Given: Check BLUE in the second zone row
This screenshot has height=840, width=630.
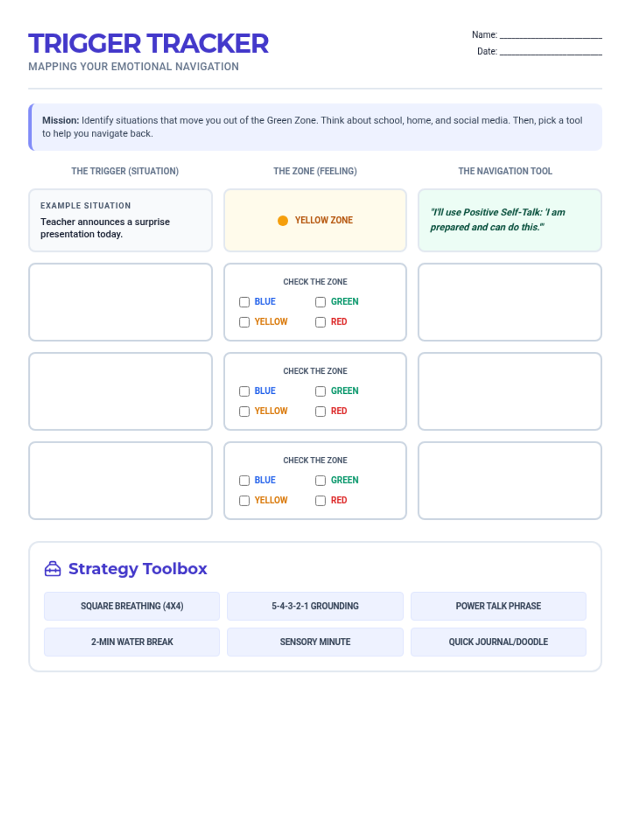Looking at the screenshot, I should pos(244,391).
